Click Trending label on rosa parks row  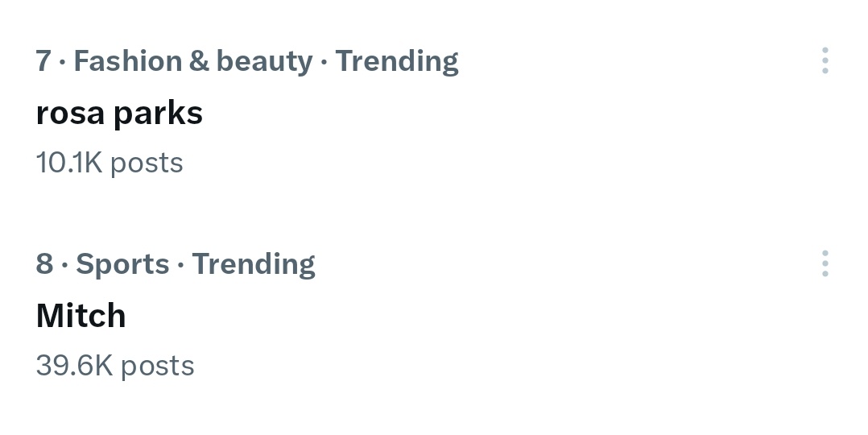396,61
